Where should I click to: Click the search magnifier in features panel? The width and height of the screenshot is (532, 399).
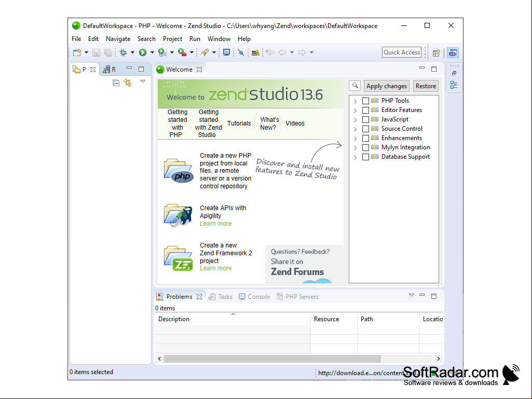tap(355, 86)
